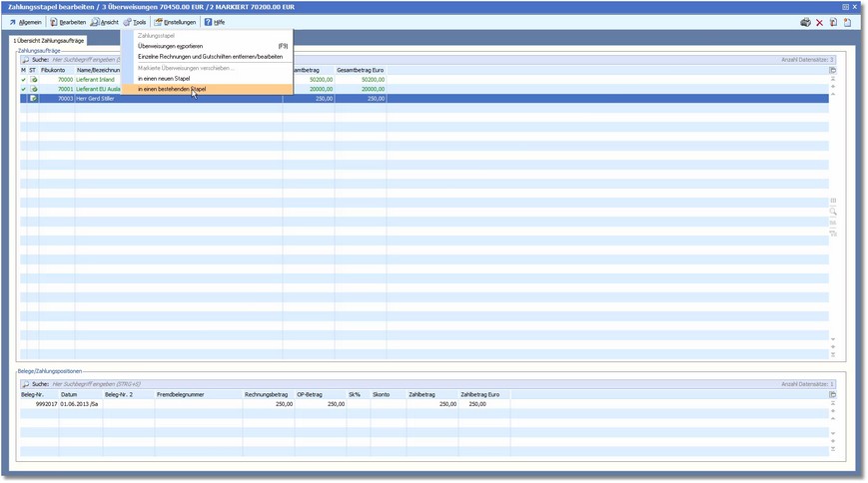
Task: Toggle the mark check for Lieferant EU Ausland row
Action: point(23,89)
